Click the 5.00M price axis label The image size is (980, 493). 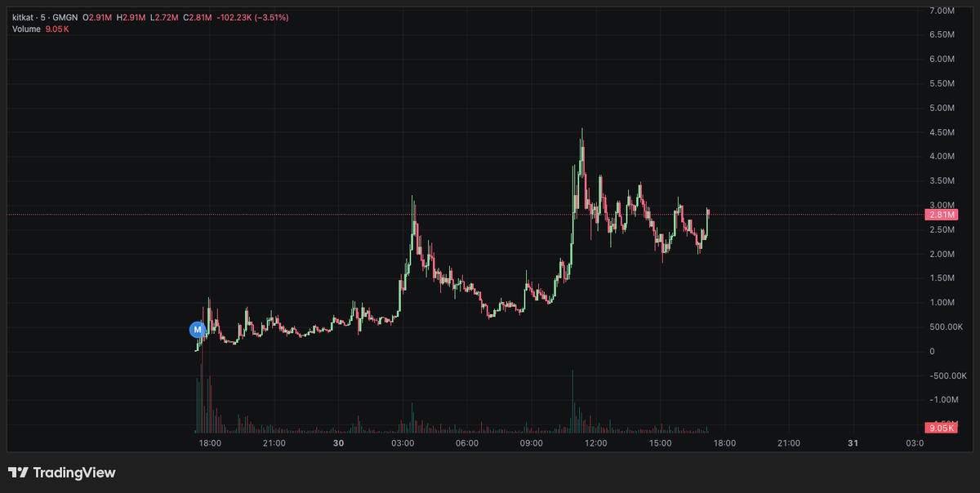click(x=942, y=108)
